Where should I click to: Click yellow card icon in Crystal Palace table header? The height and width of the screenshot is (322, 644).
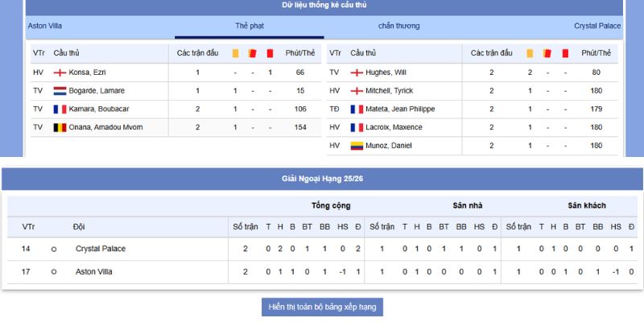pos(530,53)
